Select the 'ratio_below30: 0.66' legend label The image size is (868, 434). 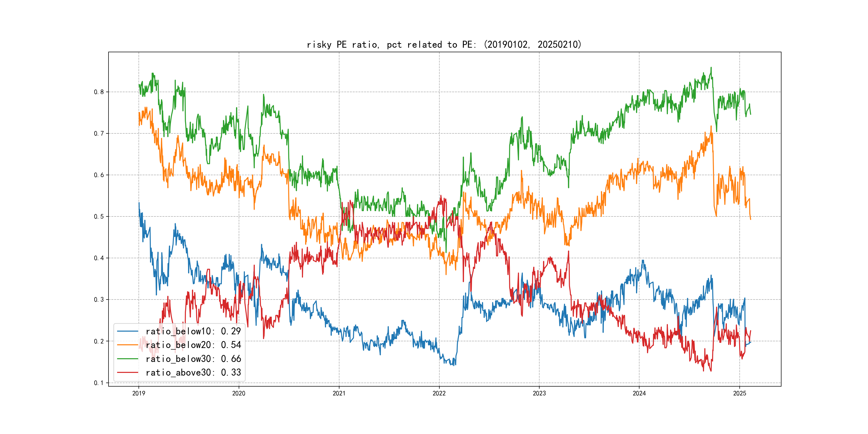193,359
